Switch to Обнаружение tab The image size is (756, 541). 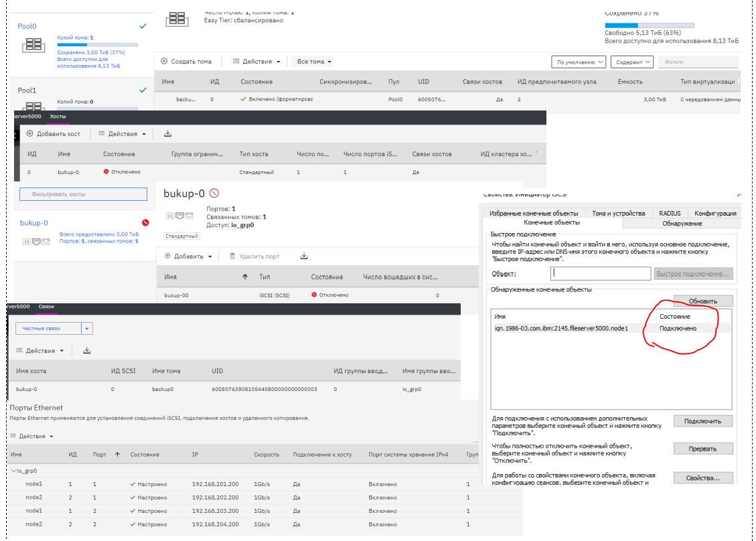[x=682, y=223]
